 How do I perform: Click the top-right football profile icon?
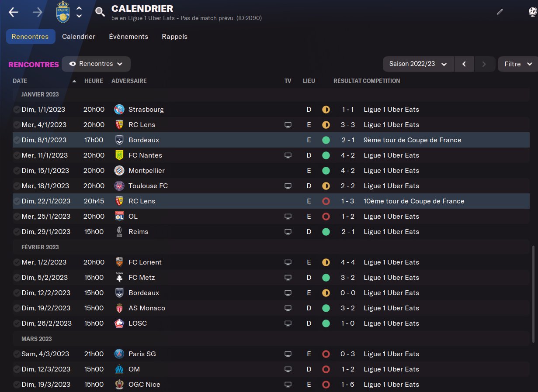click(532, 12)
